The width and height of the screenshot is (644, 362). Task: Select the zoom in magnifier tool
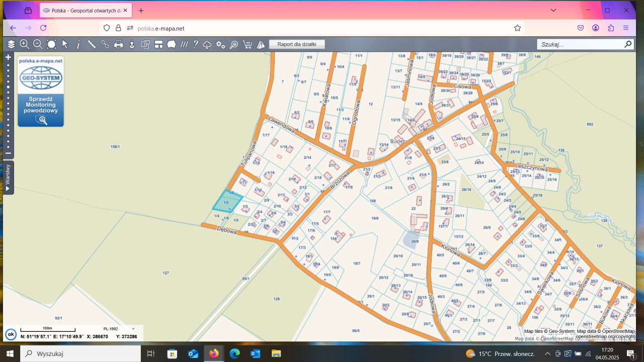(x=24, y=44)
